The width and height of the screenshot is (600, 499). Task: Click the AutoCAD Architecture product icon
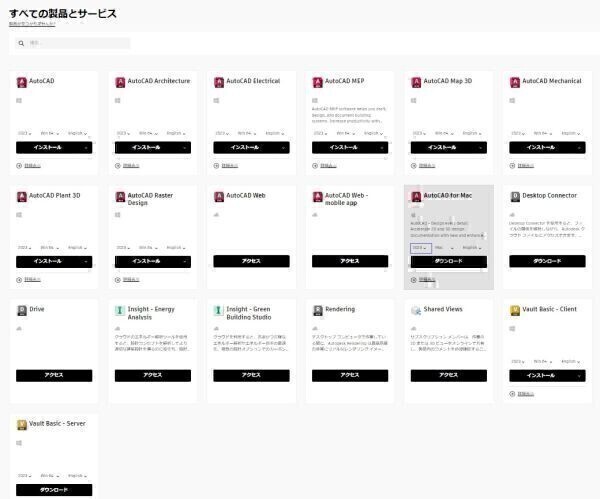(120, 82)
